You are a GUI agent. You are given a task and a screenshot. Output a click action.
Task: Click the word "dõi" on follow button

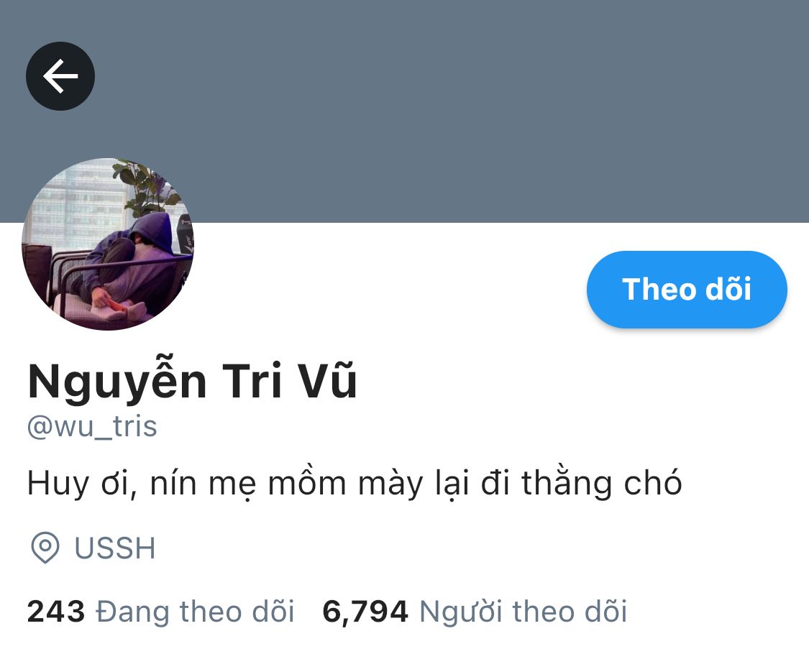pos(728,290)
